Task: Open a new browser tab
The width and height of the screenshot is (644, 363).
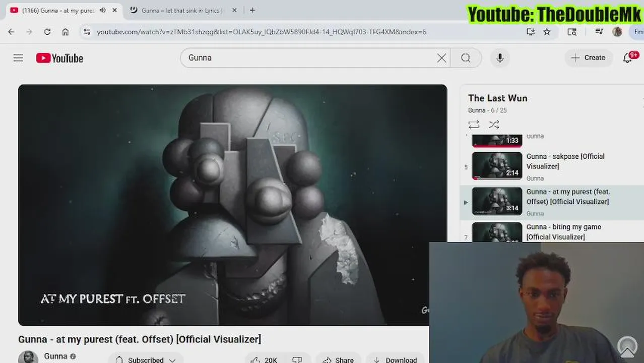Action: 252,10
